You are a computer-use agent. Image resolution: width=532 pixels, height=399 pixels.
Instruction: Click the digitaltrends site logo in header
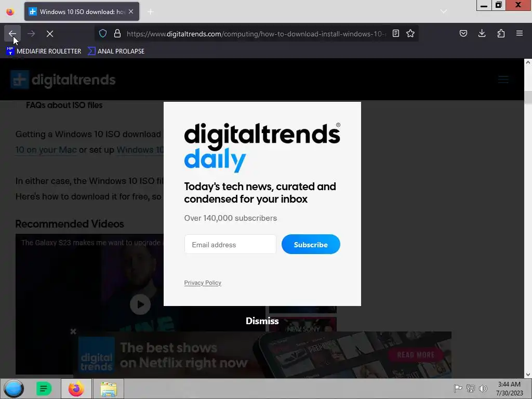click(x=63, y=79)
